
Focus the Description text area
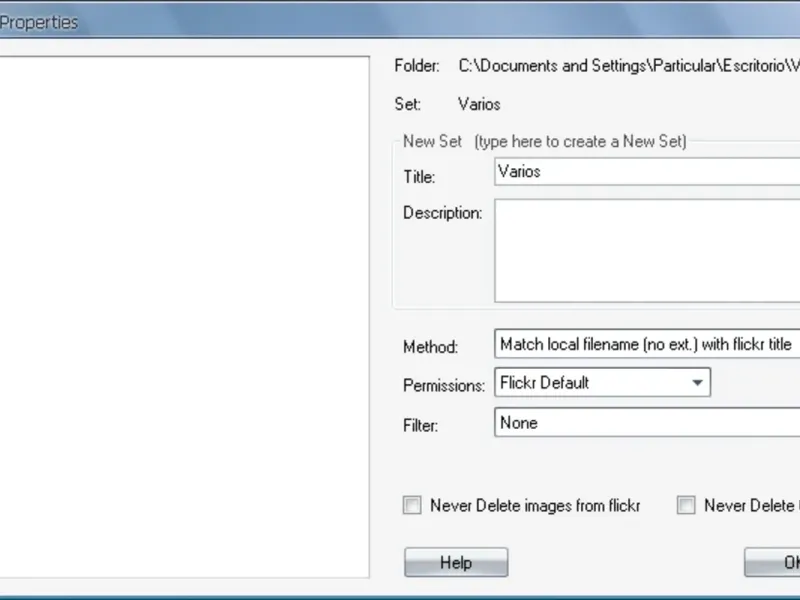(x=647, y=251)
